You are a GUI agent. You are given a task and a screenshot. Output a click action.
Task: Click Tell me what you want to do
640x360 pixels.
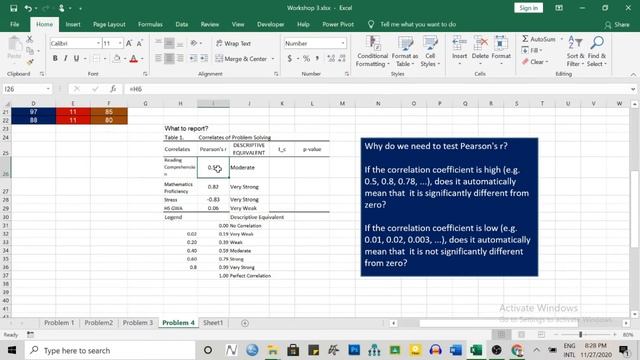pyautogui.click(x=418, y=24)
